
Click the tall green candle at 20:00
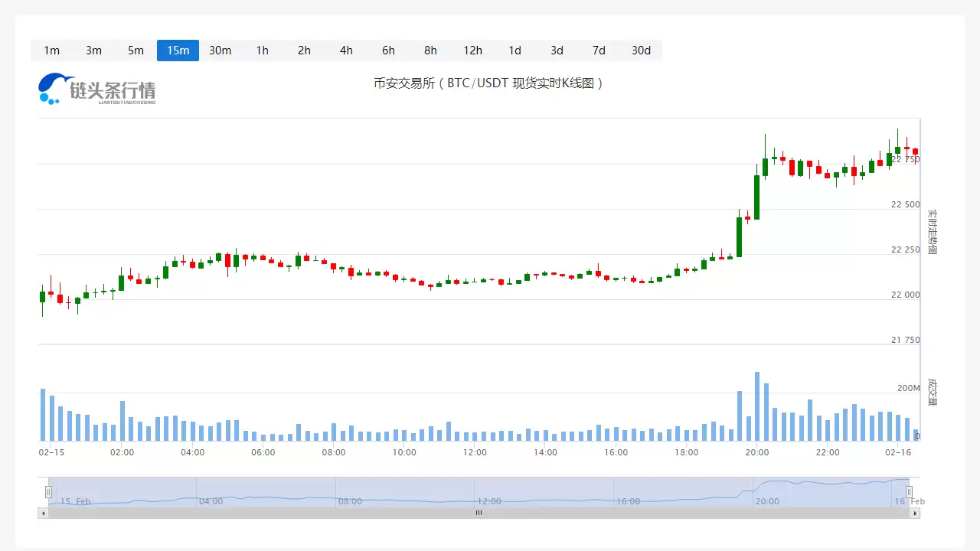pos(756,197)
